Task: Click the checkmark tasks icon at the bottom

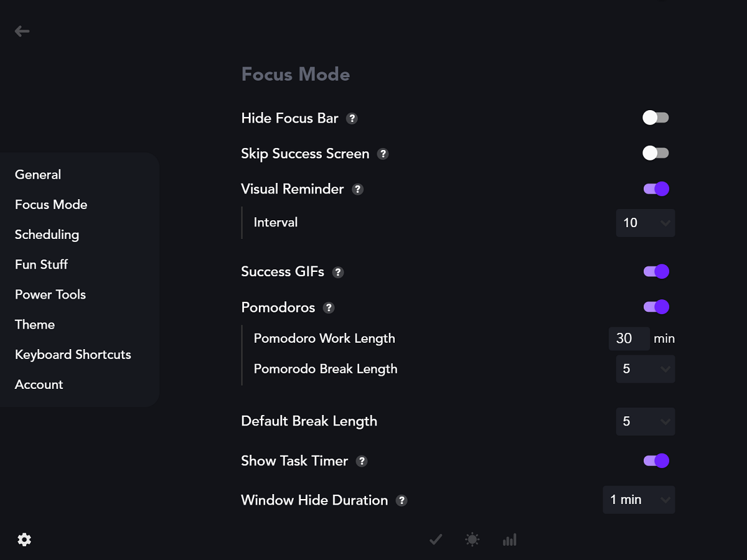Action: pos(436,539)
